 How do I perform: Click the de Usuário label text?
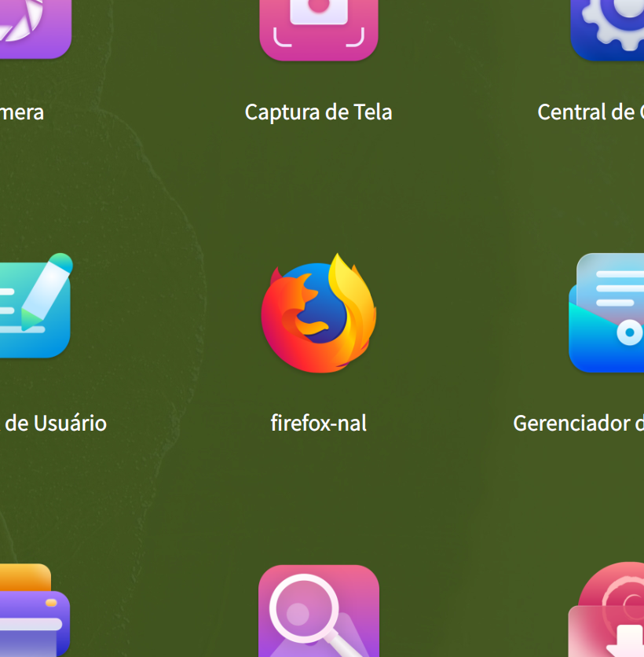[53, 423]
